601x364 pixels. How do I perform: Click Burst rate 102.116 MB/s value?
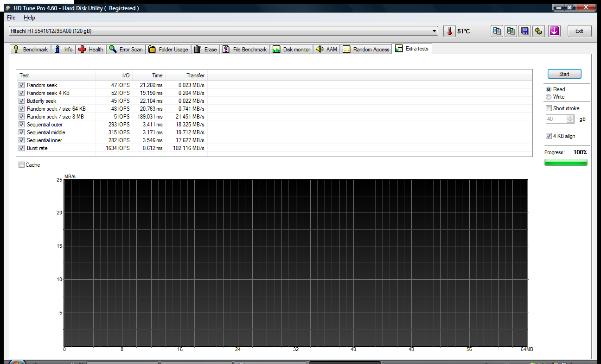[189, 148]
